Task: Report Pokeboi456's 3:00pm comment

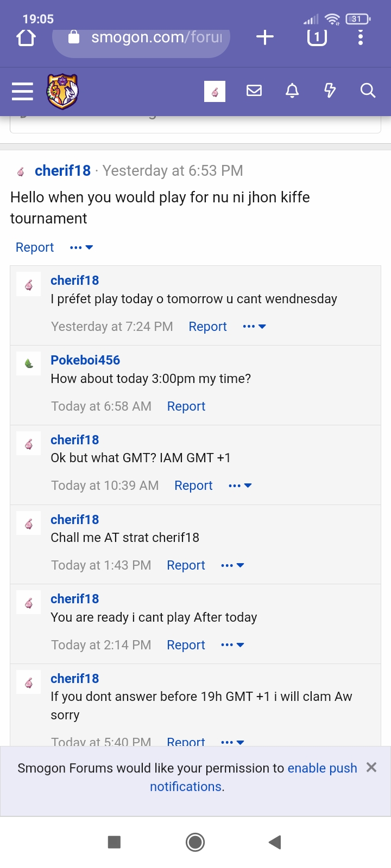Action: tap(186, 406)
